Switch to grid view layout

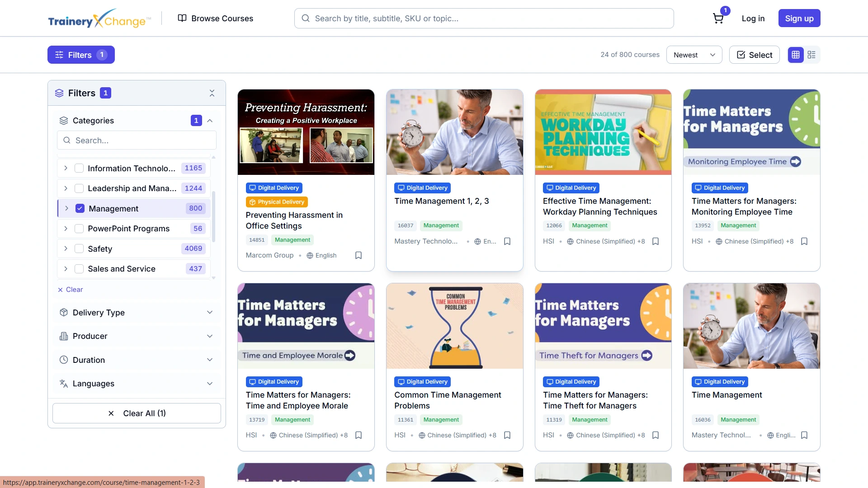(x=796, y=55)
